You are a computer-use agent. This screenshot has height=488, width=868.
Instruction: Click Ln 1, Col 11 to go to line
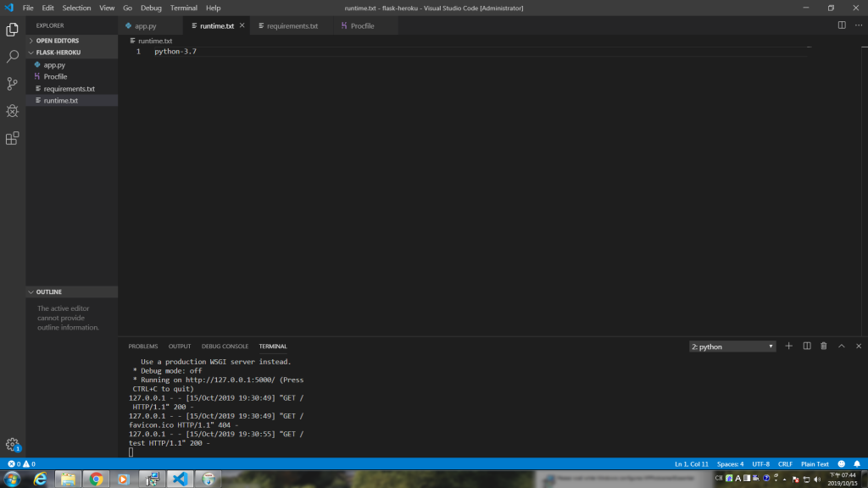pyautogui.click(x=692, y=464)
